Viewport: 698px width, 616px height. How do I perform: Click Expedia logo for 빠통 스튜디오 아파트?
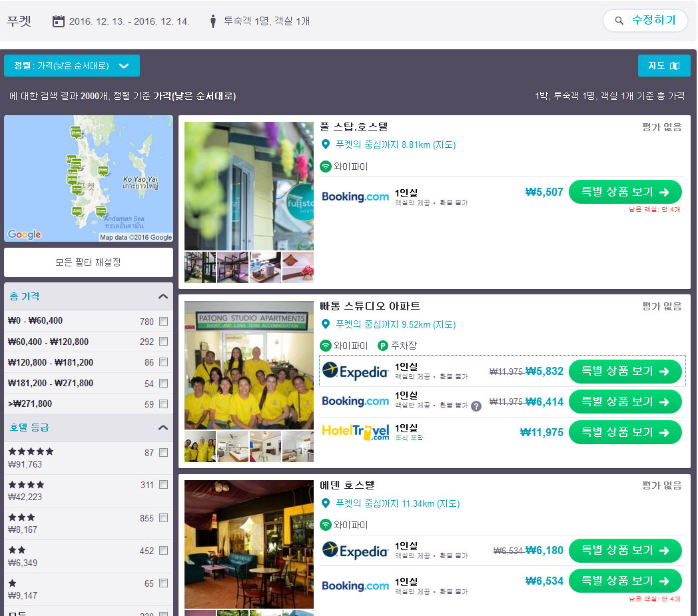tap(355, 371)
